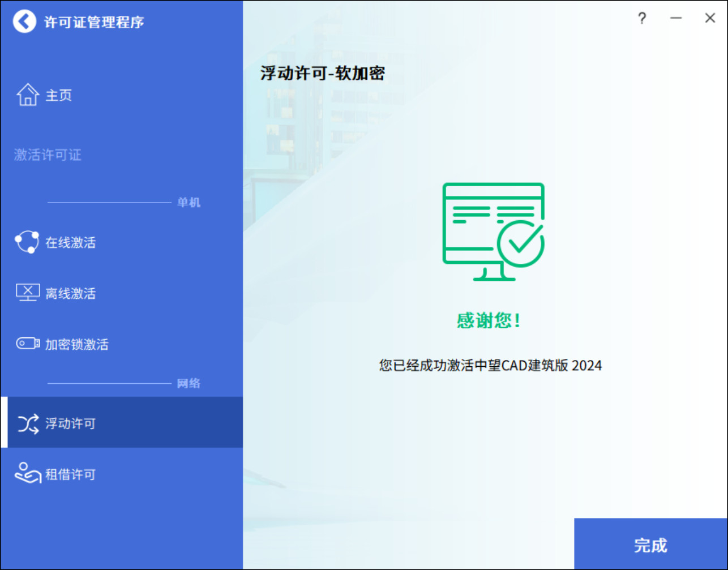
Task: Select the highlighted 浮动许可 entry
Action: coord(70,423)
